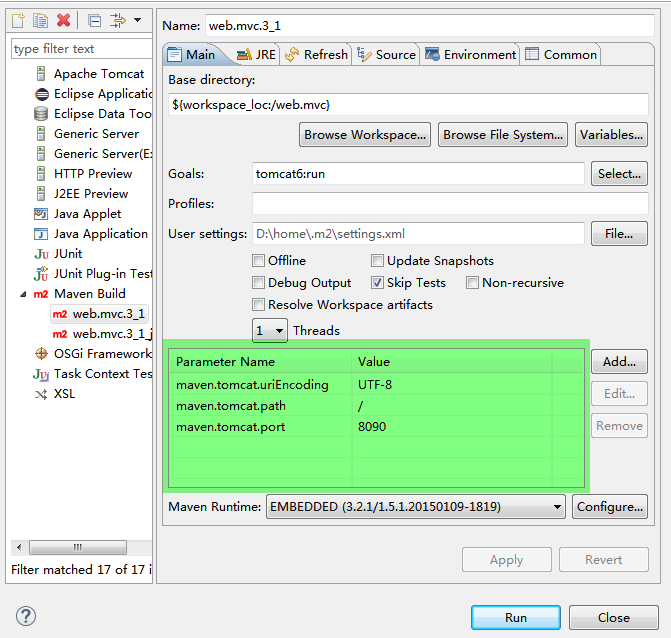Image resolution: width=671 pixels, height=638 pixels.
Task: Click the New launch configuration icon
Action: point(18,20)
